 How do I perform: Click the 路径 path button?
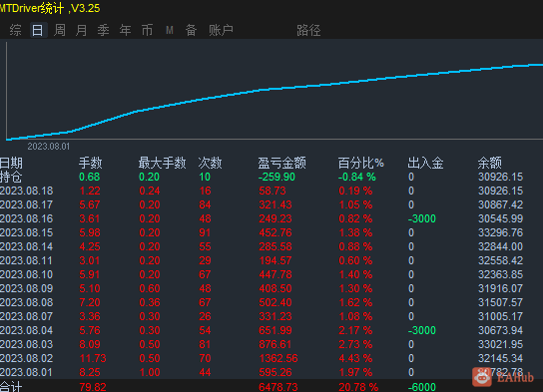[308, 31]
